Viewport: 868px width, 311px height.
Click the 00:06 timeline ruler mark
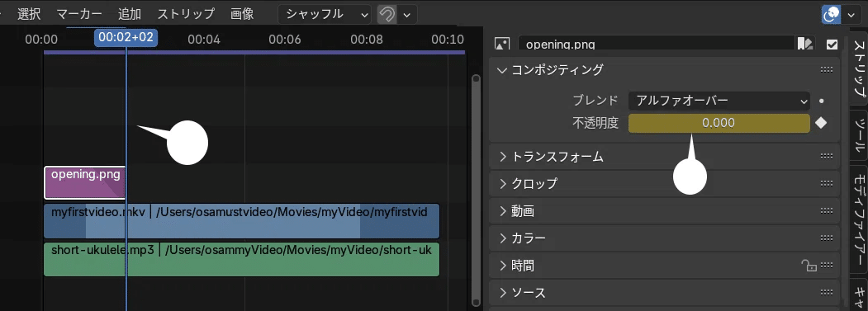pyautogui.click(x=285, y=40)
